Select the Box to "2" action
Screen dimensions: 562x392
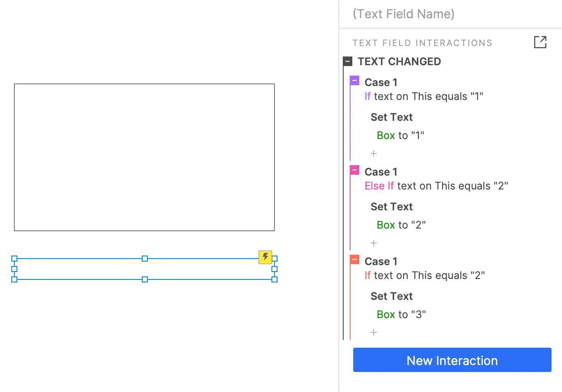pyautogui.click(x=401, y=225)
